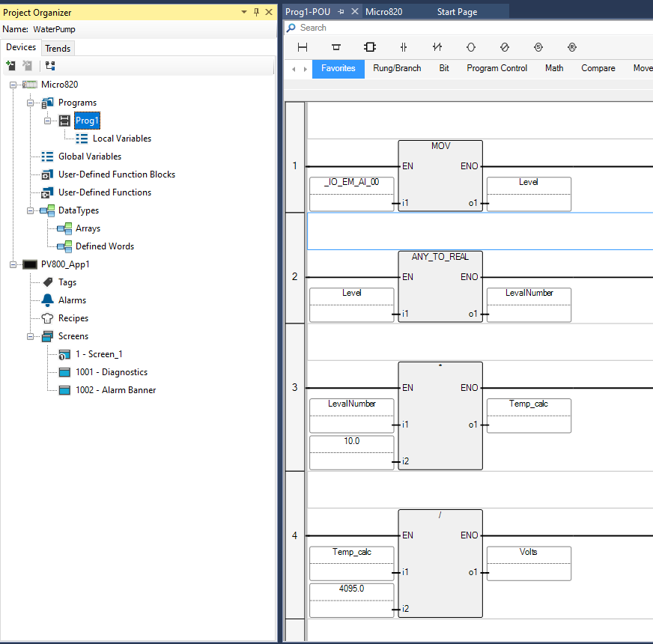Close the Project Organizer panel

pos(269,12)
